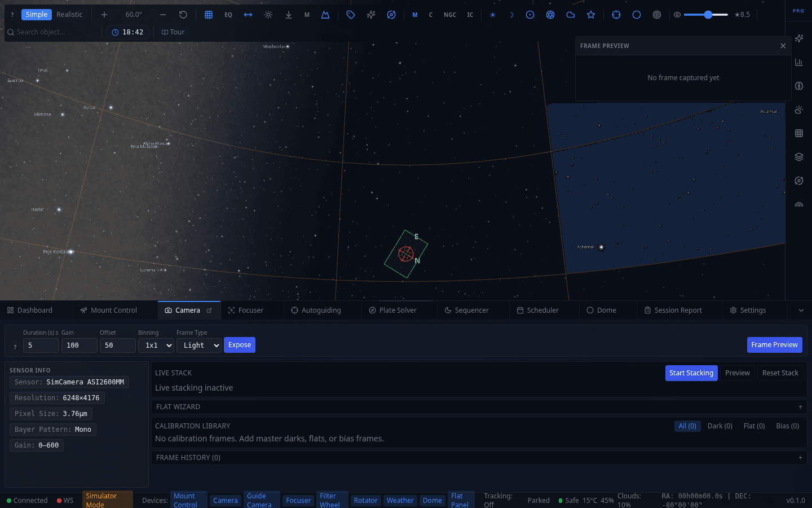Open the layers stack icon in right sidebar

[799, 157]
